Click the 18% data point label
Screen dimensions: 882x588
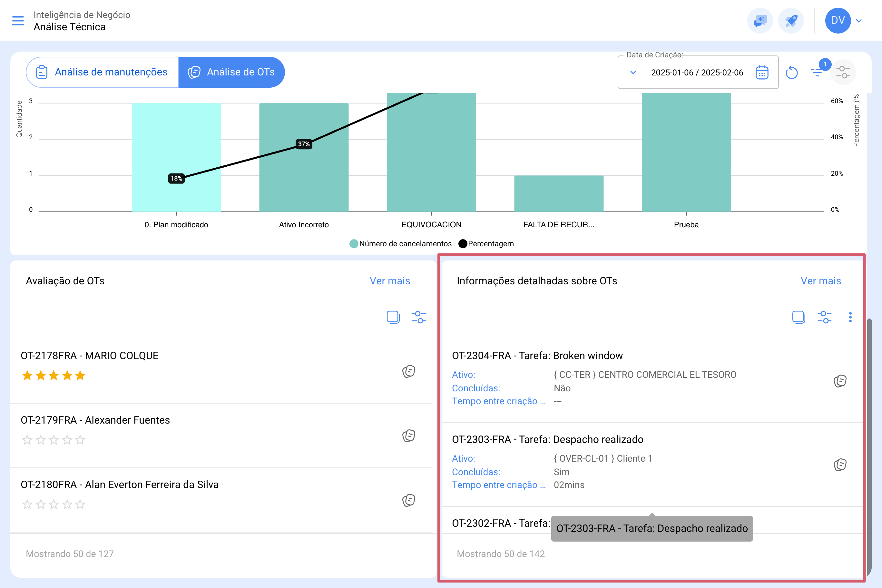[x=176, y=179]
